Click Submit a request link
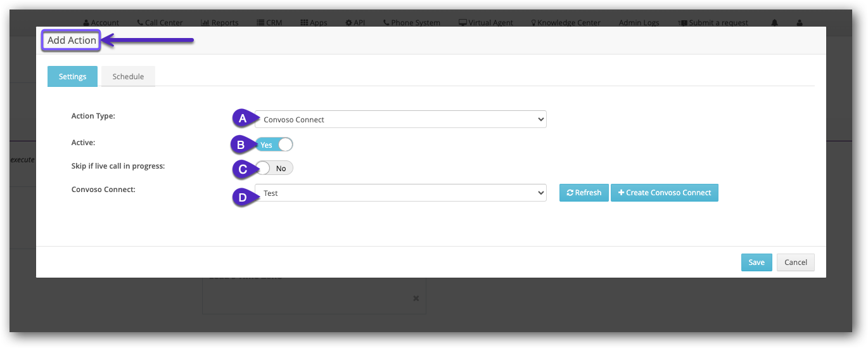This screenshot has width=868, height=348. 713,23
